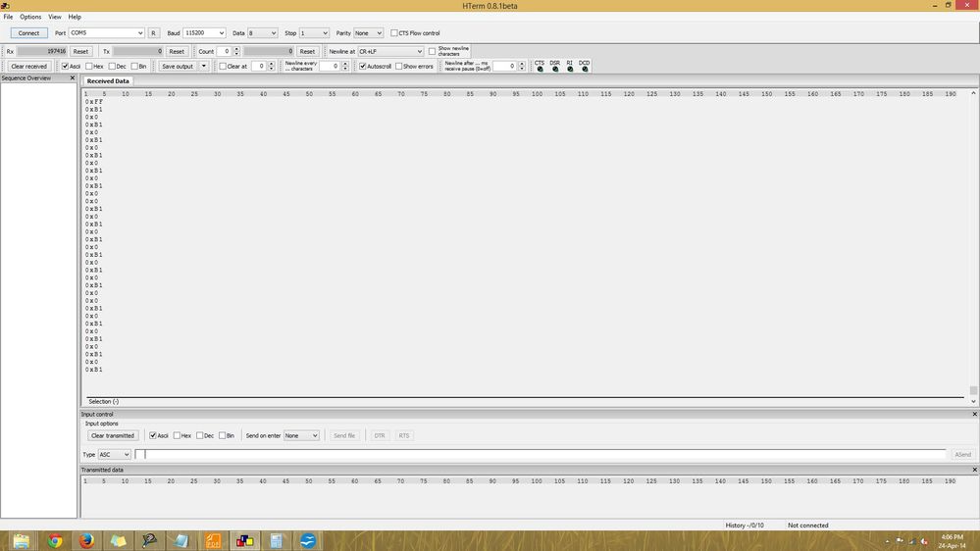This screenshot has width=980, height=551.
Task: Switch to the HTerm taskbar icon
Action: 244,540
